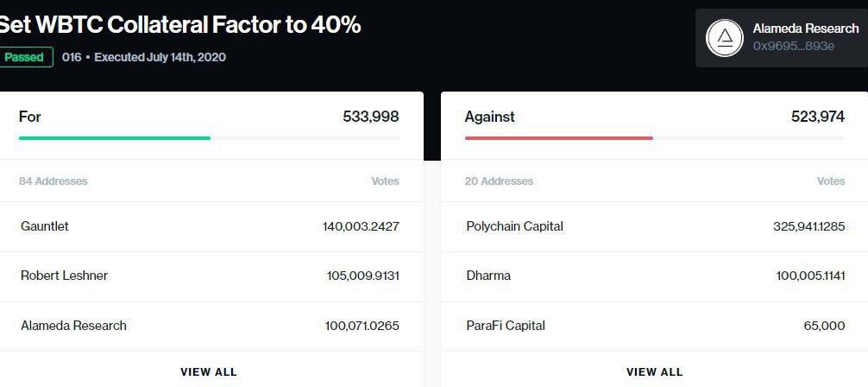This screenshot has width=868, height=387.
Task: Click the Passed status badge
Action: [x=26, y=57]
